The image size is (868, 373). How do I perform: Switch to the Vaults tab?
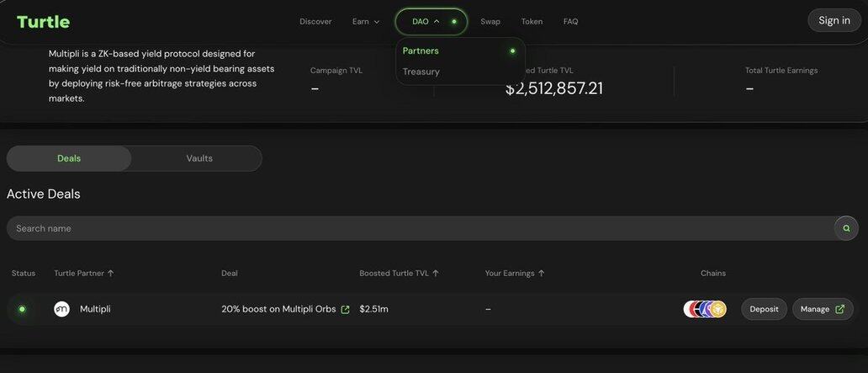click(x=199, y=158)
